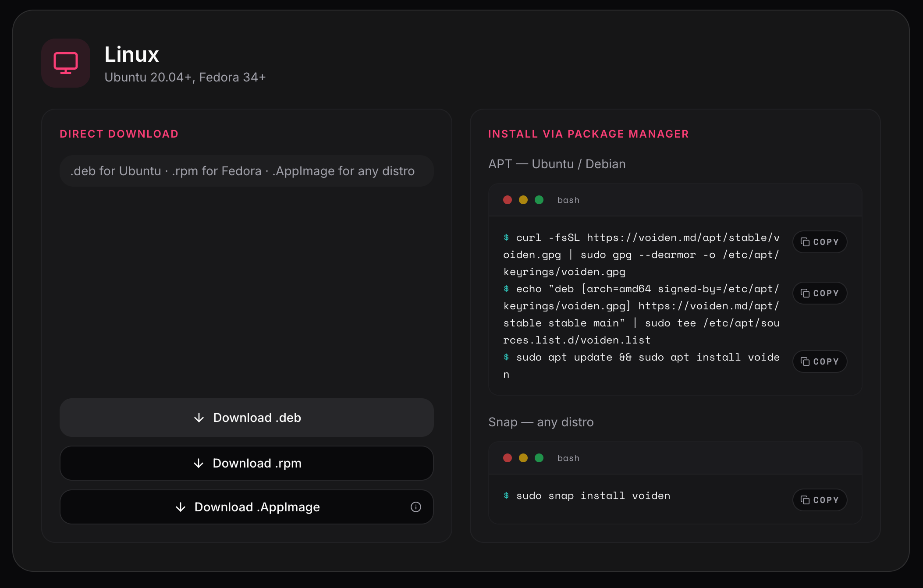This screenshot has height=588, width=923.
Task: Copy the sudo snap install command
Action: click(x=820, y=500)
